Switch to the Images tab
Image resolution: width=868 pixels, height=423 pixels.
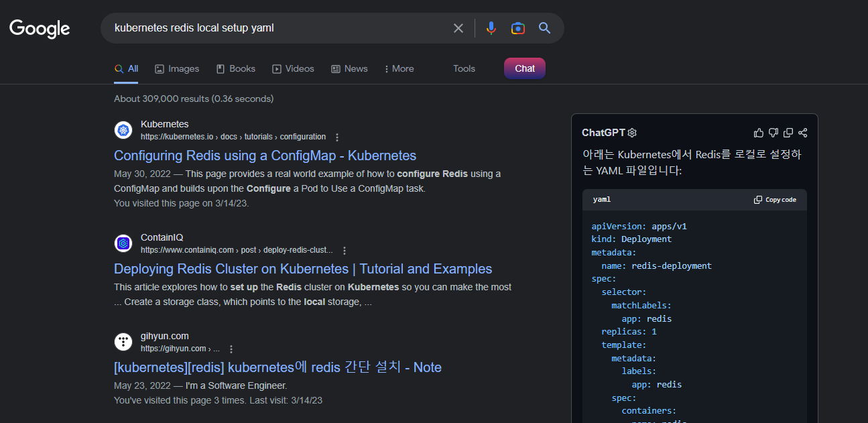177,68
